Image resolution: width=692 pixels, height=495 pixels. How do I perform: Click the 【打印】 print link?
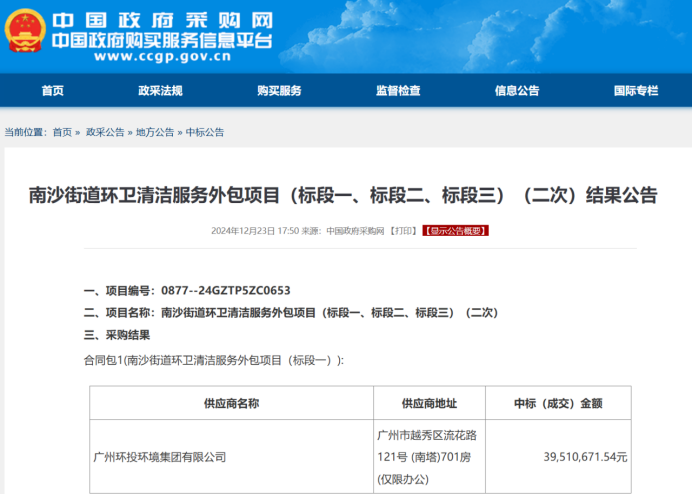tap(403, 231)
